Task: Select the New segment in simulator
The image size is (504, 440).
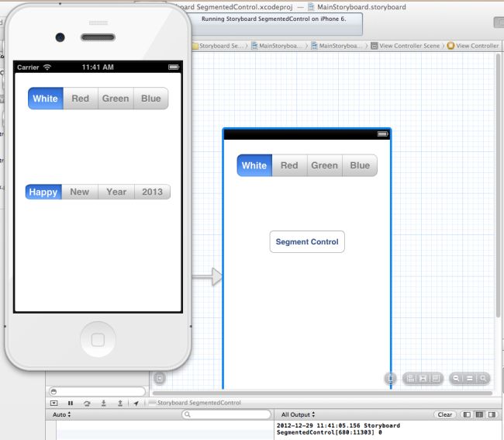Action: (x=80, y=192)
